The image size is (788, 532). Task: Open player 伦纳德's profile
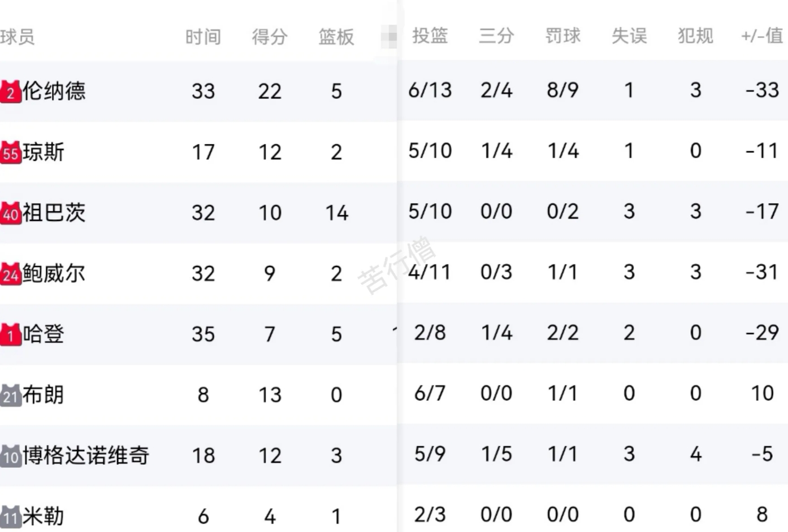tap(54, 91)
